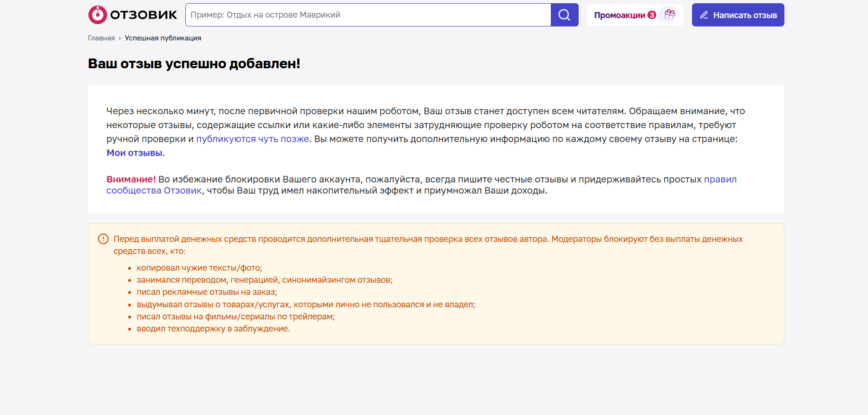This screenshot has width=868, height=415.
Task: Click bullet вводил техподдержку в заблуждение
Action: pyautogui.click(x=213, y=329)
